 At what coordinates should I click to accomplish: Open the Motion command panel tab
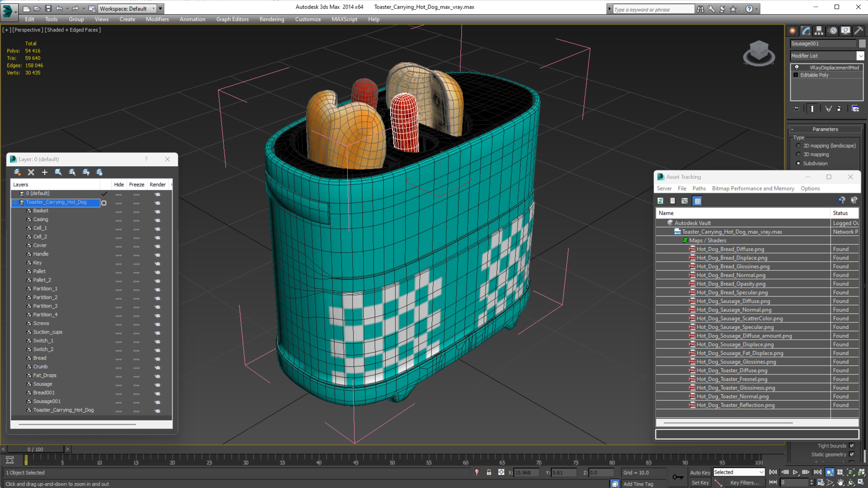click(833, 31)
